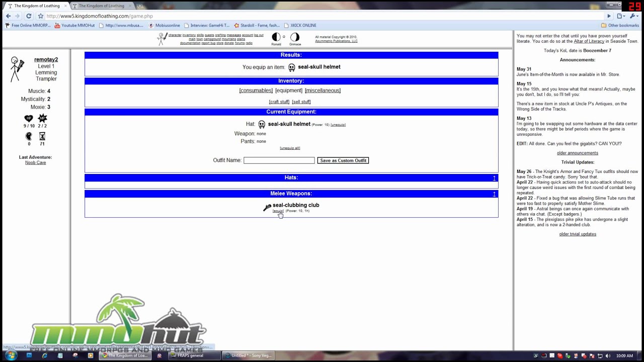The image size is (644, 362).
Task: Go to Noob Cave last adventure
Action: [35, 162]
